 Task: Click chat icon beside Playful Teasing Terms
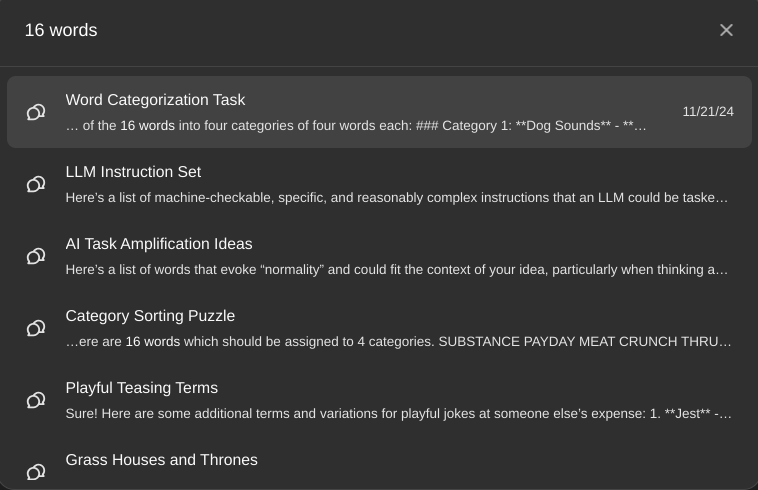36,400
